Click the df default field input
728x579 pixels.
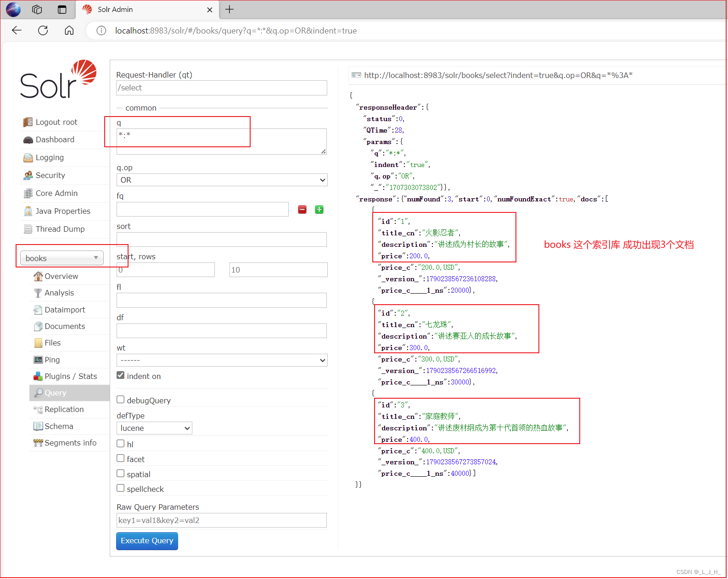point(222,331)
